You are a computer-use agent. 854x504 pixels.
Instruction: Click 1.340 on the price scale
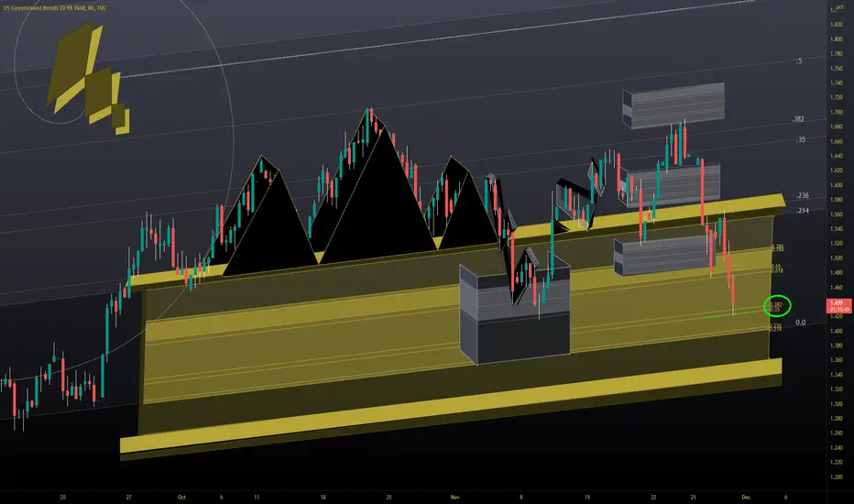point(836,375)
